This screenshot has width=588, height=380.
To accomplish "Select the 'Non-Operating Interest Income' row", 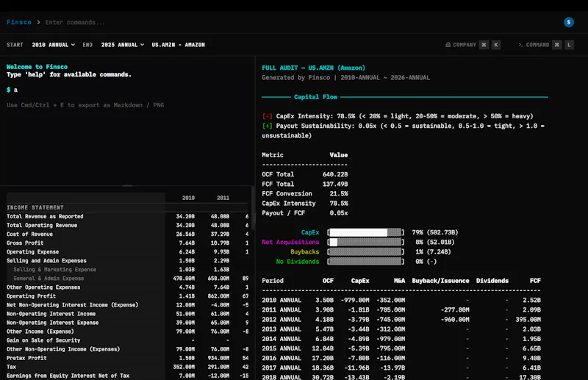I will point(127,314).
